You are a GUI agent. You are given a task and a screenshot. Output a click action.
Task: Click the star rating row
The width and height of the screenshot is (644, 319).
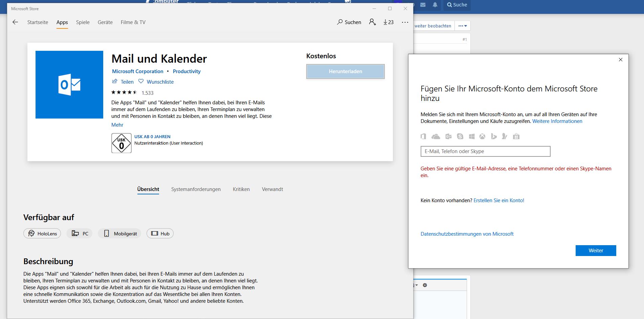(124, 92)
